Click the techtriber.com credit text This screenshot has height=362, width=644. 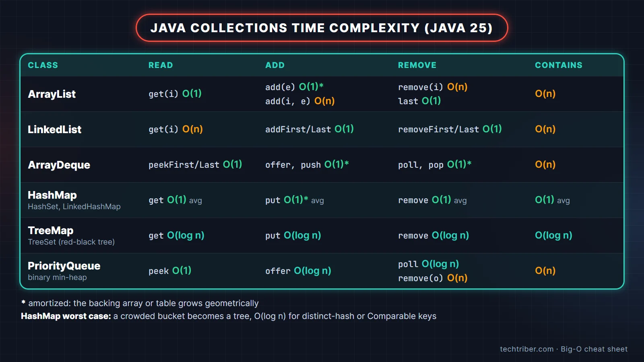[x=563, y=349]
